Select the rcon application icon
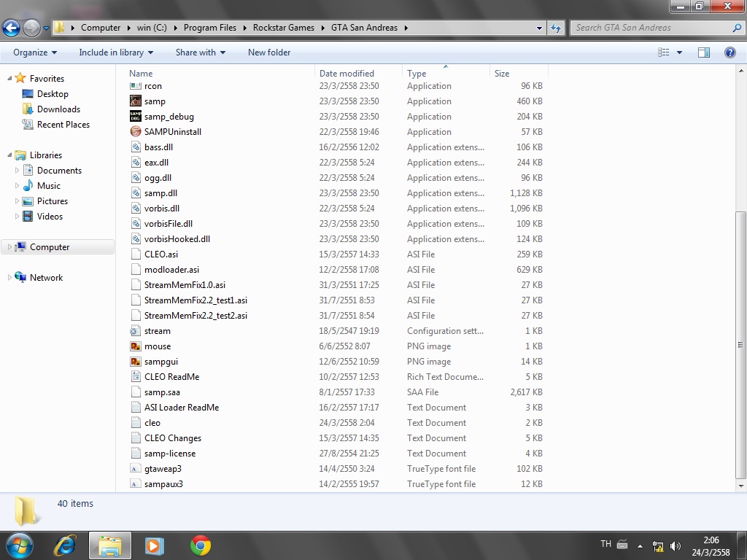 click(x=135, y=86)
